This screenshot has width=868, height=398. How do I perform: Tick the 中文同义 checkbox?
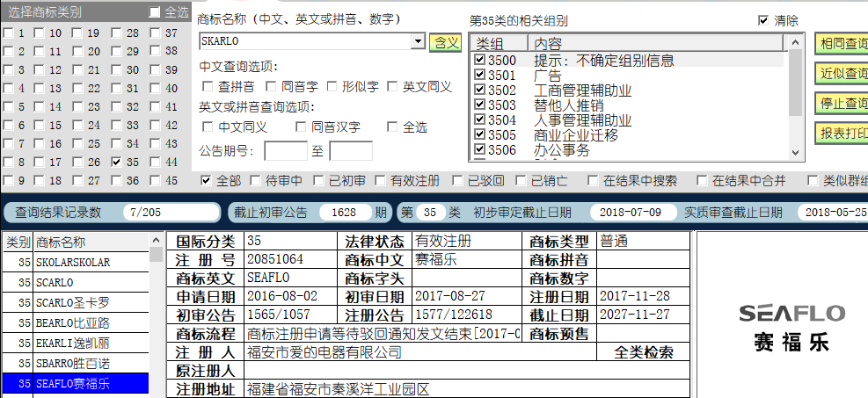(208, 127)
